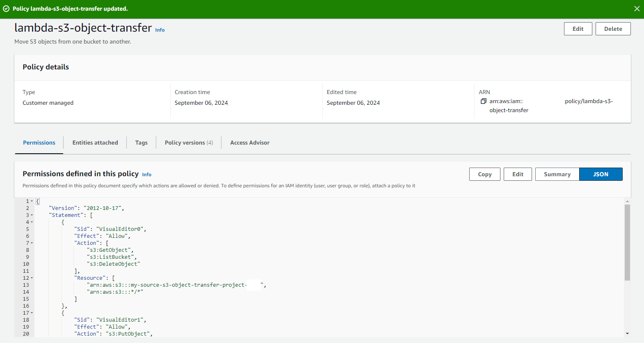Select the JSON view toggle
Screen dimensions: 644x343
pyautogui.click(x=601, y=174)
